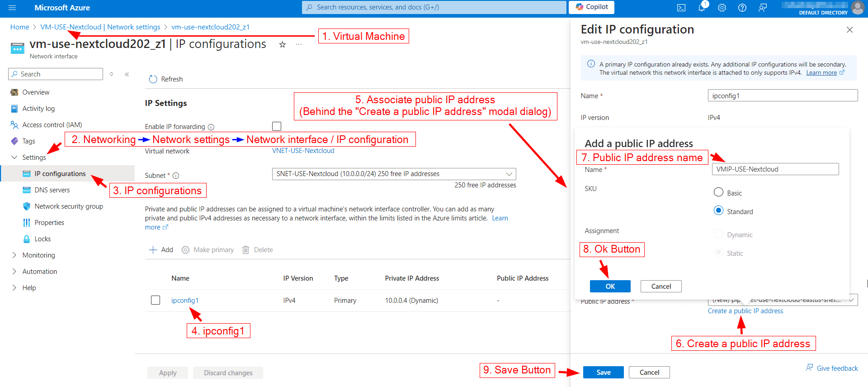Viewport: 868px width, 387px height.
Task: Click Cancel in Add public IP dialog
Action: click(661, 287)
